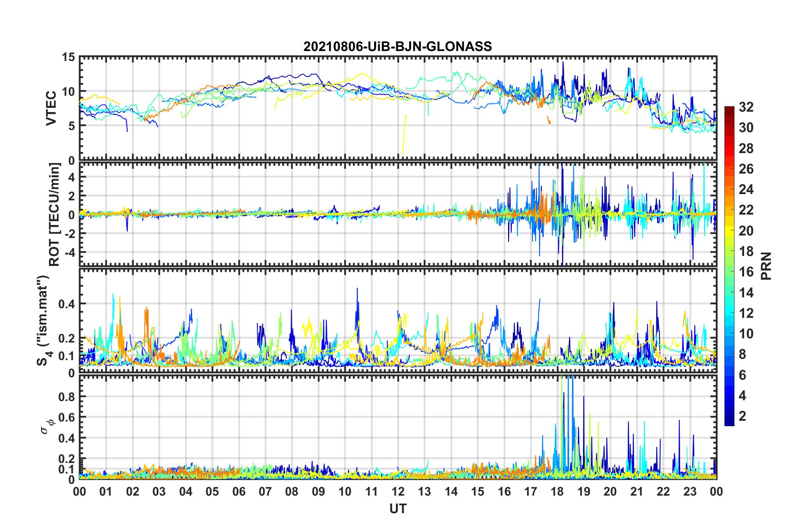
Task: Click UT axis tick label 02
Action: point(133,491)
